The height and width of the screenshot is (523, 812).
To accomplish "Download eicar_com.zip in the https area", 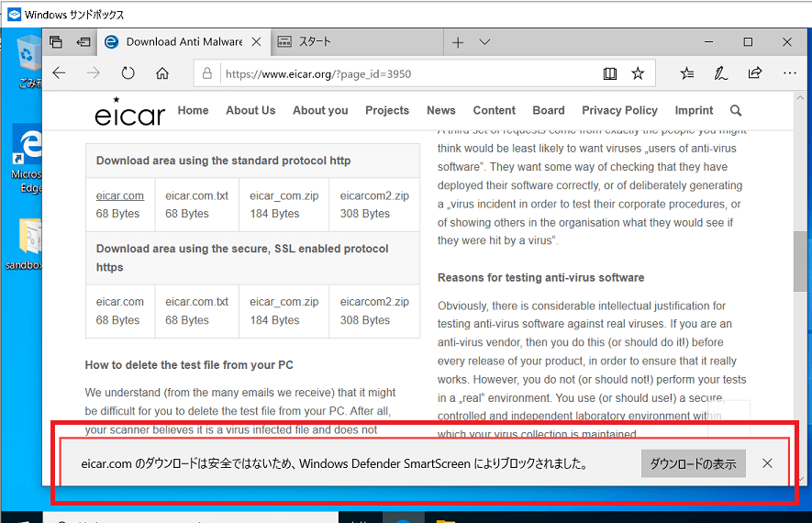I will [x=284, y=301].
